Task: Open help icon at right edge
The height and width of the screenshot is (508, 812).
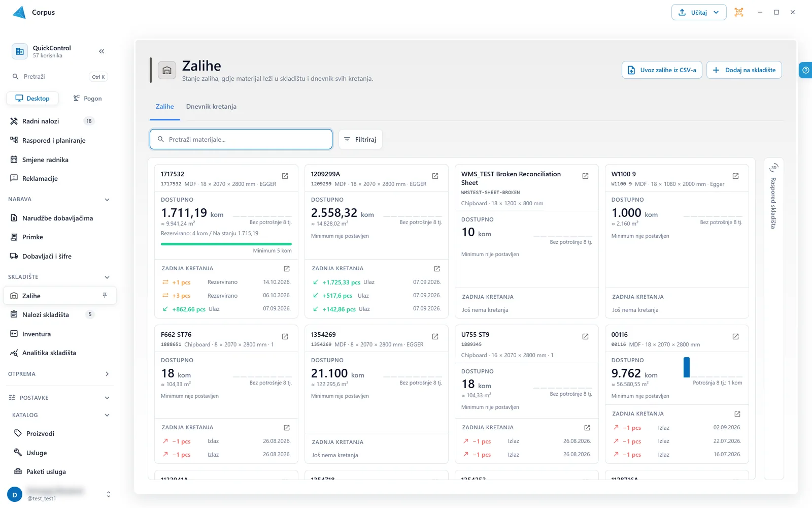Action: coord(805,70)
